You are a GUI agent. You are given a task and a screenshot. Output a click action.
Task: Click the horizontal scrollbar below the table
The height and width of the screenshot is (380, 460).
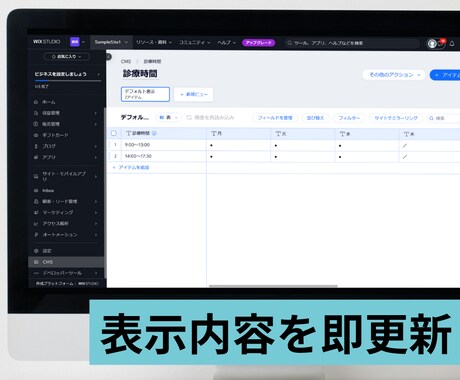tap(273, 286)
